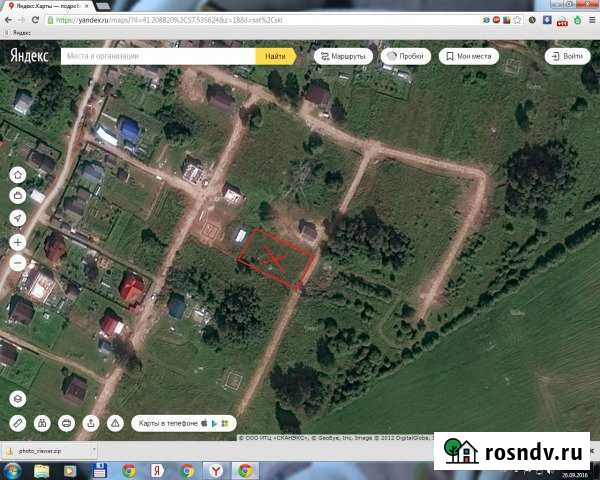
Task: Locate my position with the arrow icon
Action: (18, 218)
